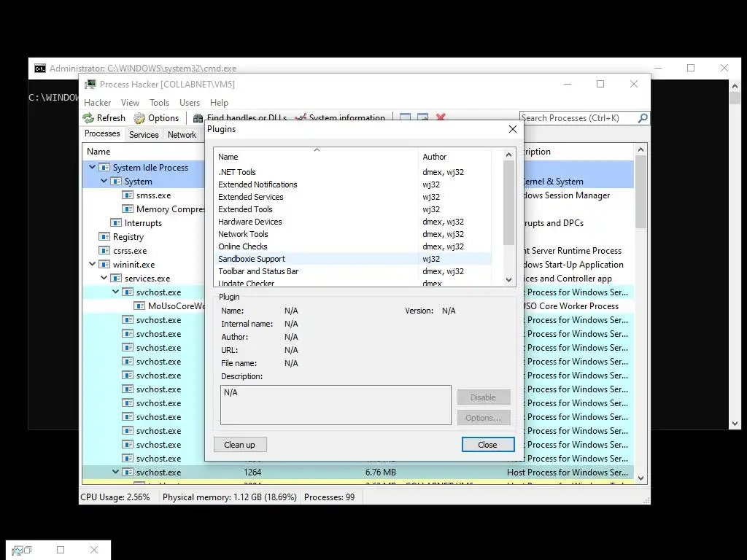Select the Online Checks plugin

[x=352, y=246]
